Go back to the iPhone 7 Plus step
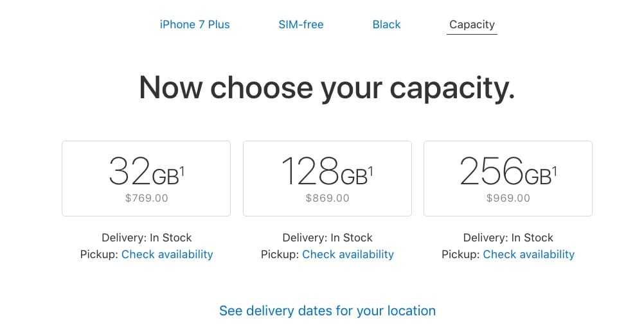 195,24
